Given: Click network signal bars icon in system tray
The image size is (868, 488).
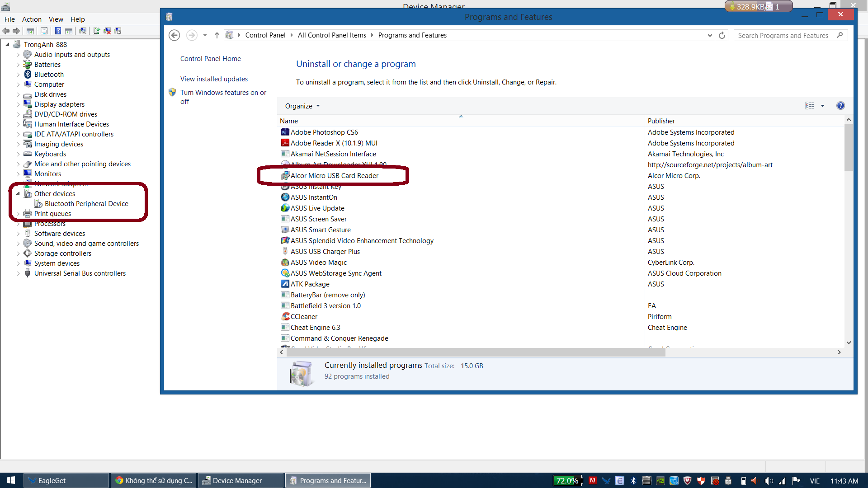Looking at the screenshot, I should tap(782, 481).
